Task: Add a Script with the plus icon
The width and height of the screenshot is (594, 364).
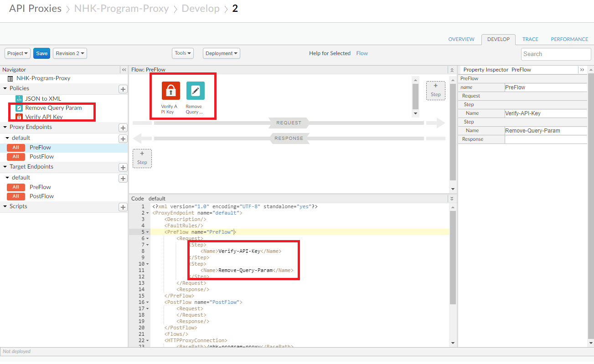Action: (x=123, y=206)
